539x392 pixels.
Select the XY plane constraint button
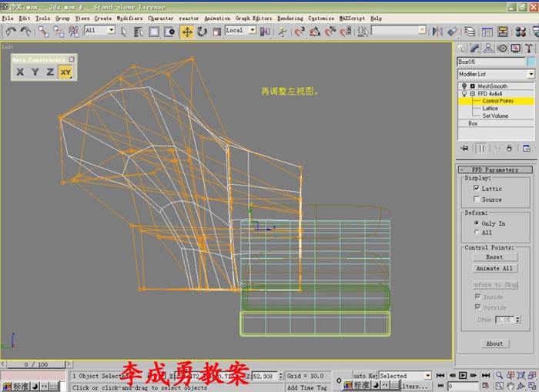65,72
